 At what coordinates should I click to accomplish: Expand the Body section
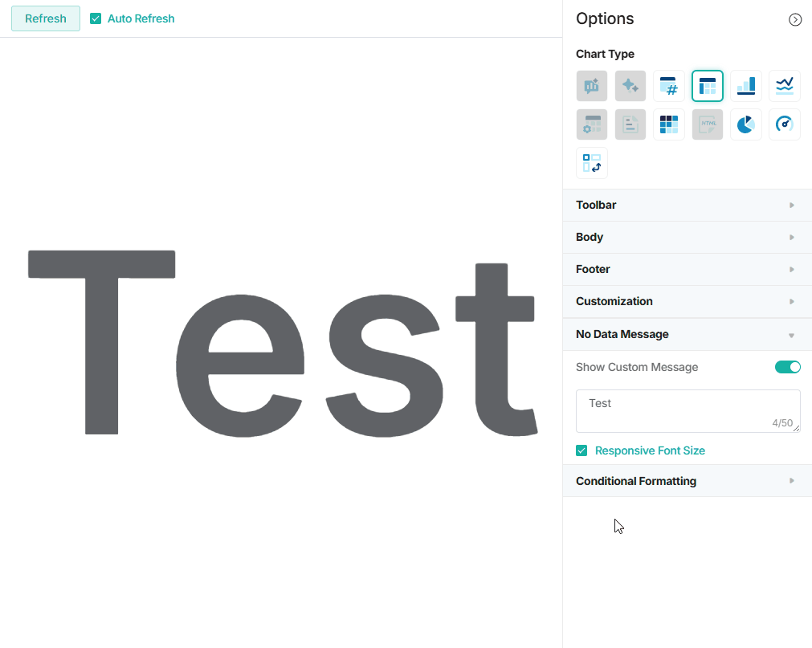tap(687, 237)
